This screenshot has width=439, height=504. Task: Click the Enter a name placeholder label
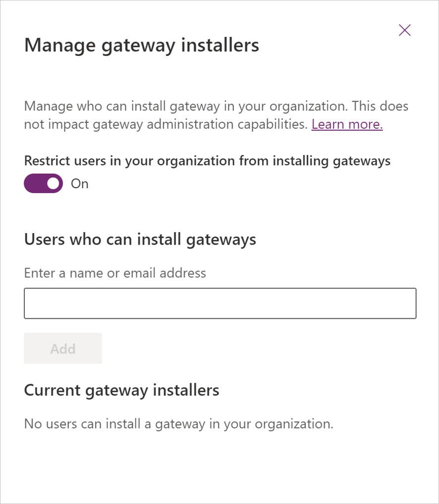(x=114, y=273)
